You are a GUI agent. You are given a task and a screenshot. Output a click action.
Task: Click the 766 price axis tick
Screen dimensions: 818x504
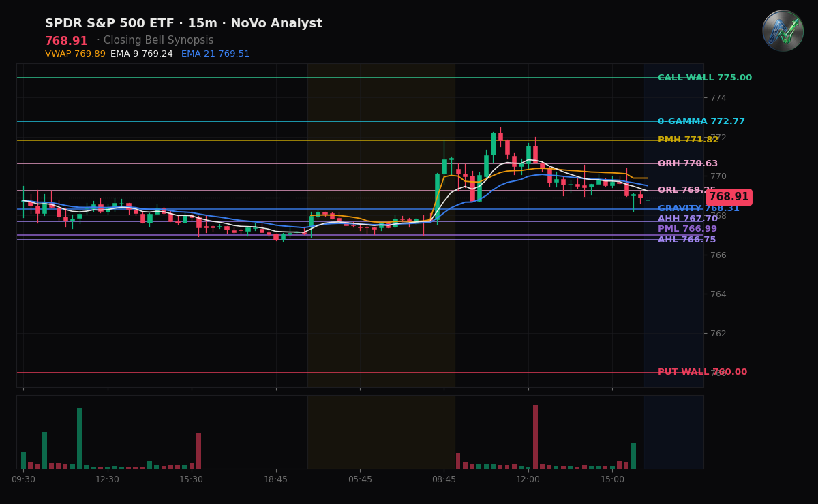718,255
